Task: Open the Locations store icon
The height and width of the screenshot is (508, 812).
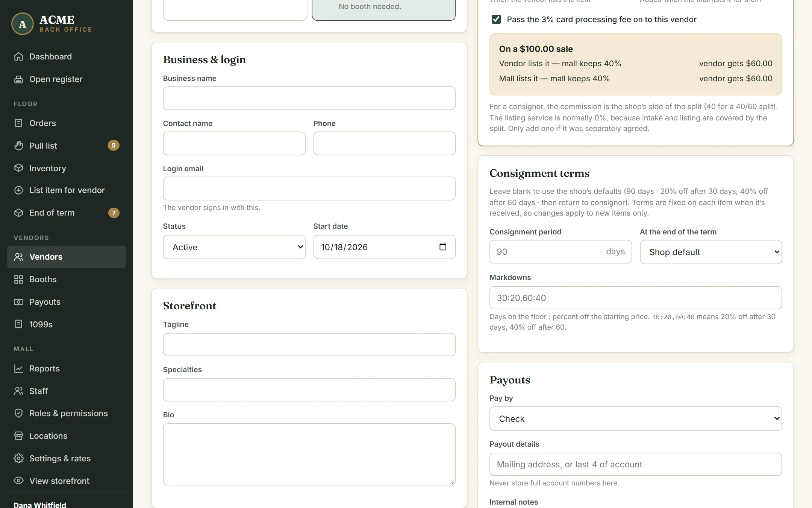Action: pos(18,436)
